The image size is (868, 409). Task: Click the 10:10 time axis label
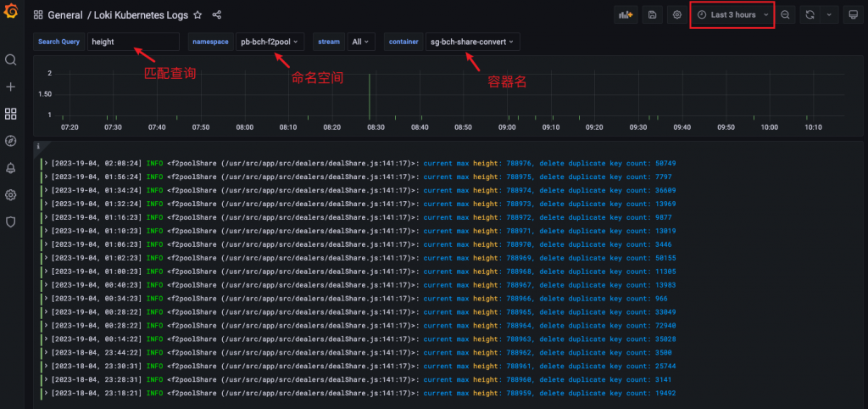point(813,127)
